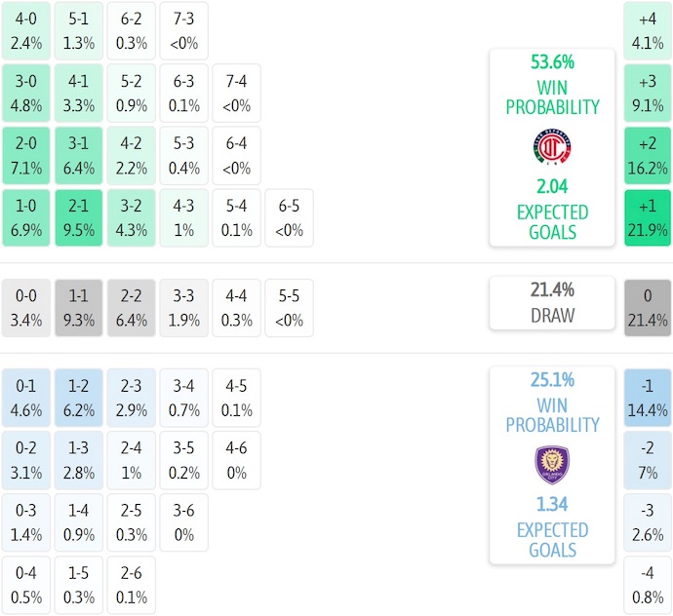Select the 1-1 draw cell at 9.3%
673x616 pixels.
click(x=79, y=308)
